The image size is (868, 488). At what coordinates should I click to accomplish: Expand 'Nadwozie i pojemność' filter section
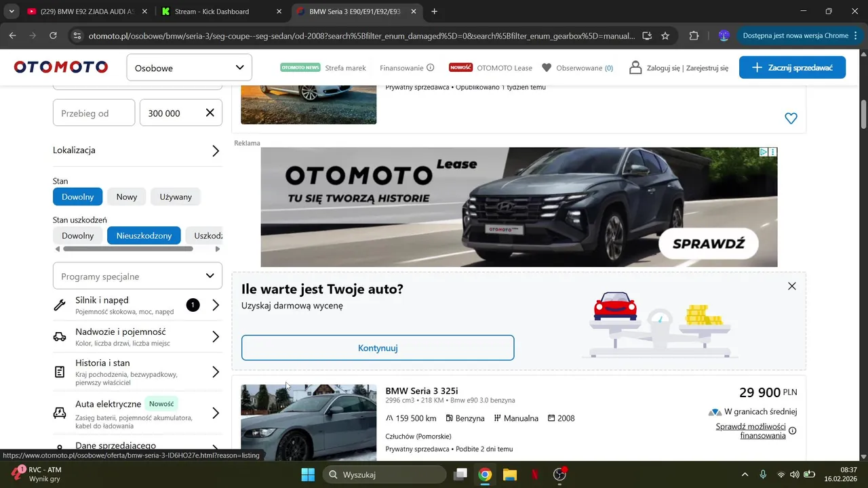[x=138, y=337]
